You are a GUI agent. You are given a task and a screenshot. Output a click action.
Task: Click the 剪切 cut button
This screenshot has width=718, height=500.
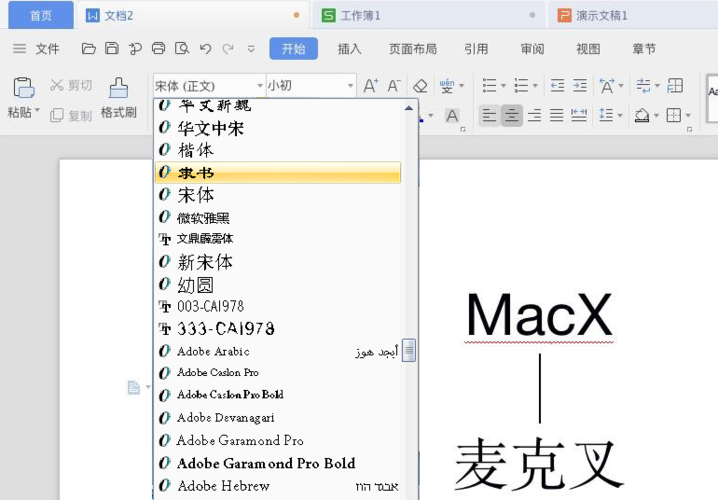tap(71, 85)
